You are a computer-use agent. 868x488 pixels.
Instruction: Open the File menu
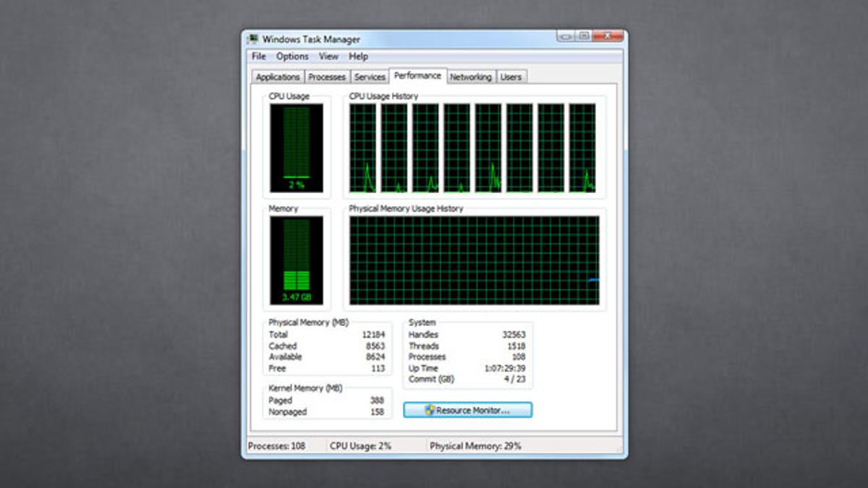pos(259,56)
